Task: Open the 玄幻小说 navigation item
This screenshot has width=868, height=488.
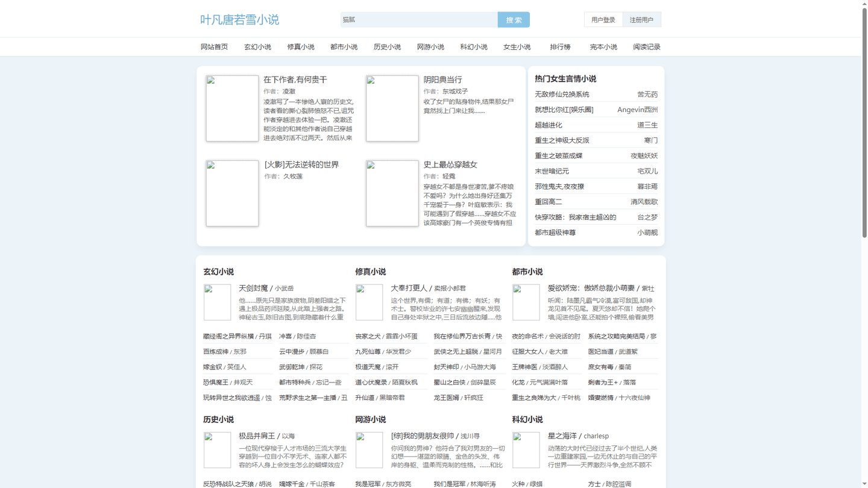Action: (x=257, y=47)
